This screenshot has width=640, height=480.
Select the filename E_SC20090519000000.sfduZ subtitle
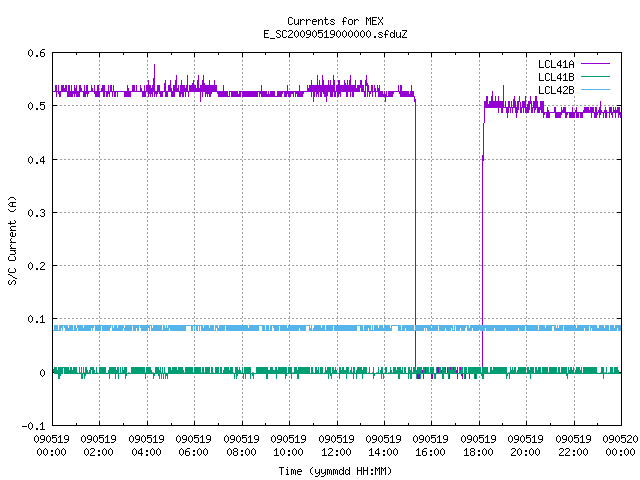coord(335,34)
